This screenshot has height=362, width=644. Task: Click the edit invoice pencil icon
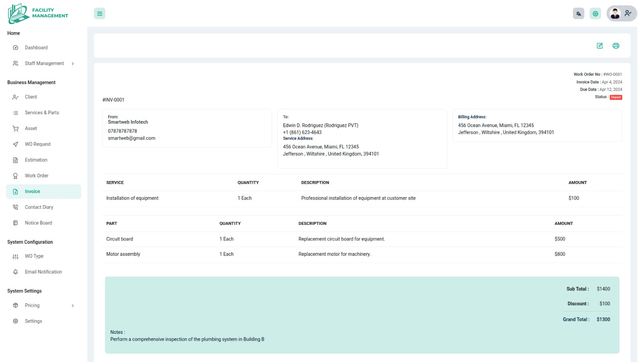click(x=599, y=46)
